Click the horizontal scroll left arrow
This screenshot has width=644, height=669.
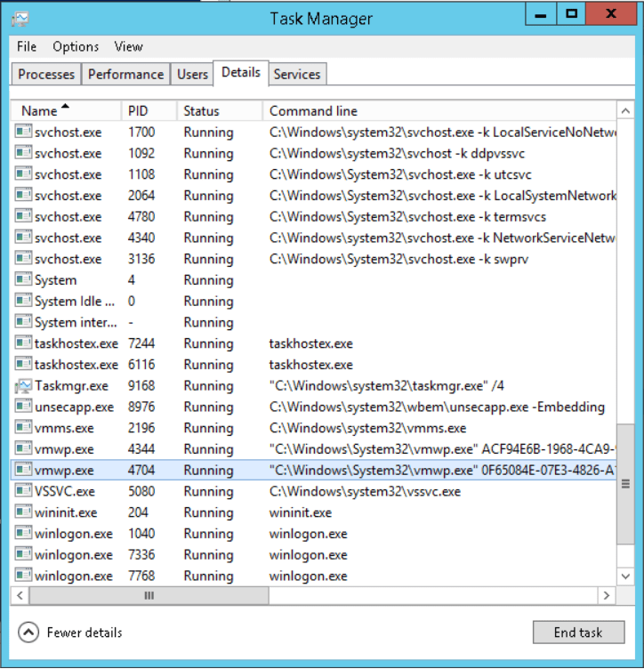[x=20, y=596]
